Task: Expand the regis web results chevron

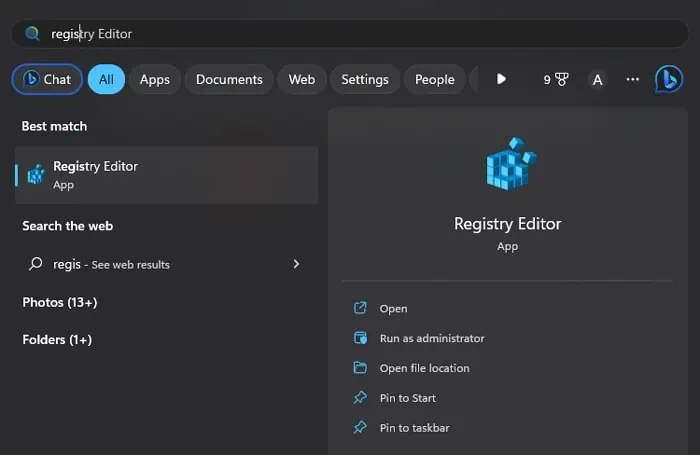Action: [x=296, y=264]
